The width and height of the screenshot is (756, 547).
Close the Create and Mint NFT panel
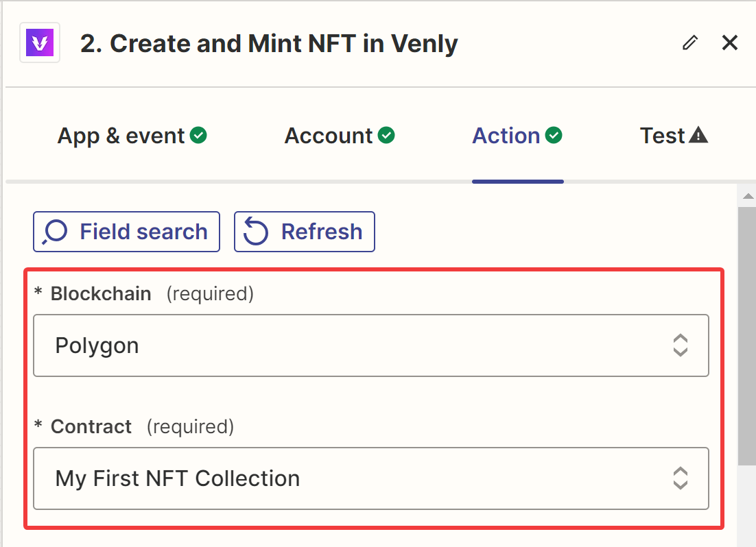[730, 43]
